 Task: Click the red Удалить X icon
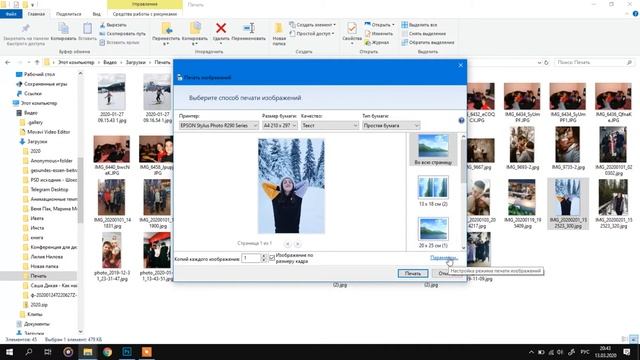[x=221, y=28]
